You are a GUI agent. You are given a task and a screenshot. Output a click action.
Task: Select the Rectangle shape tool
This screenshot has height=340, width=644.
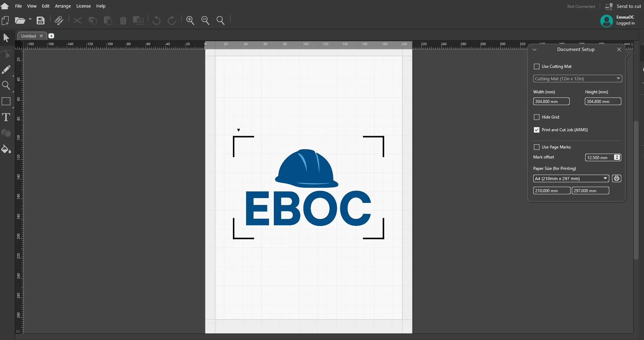(6, 101)
